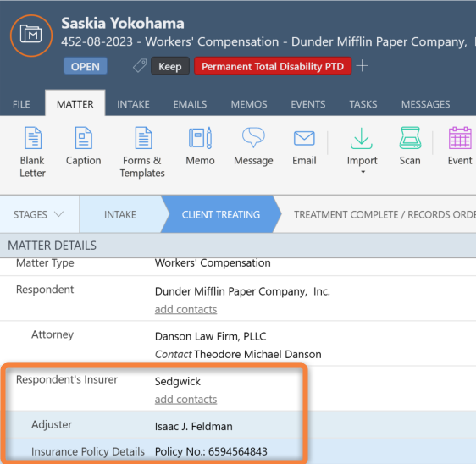
Task: Create a Blank Letter document
Action: click(x=33, y=152)
